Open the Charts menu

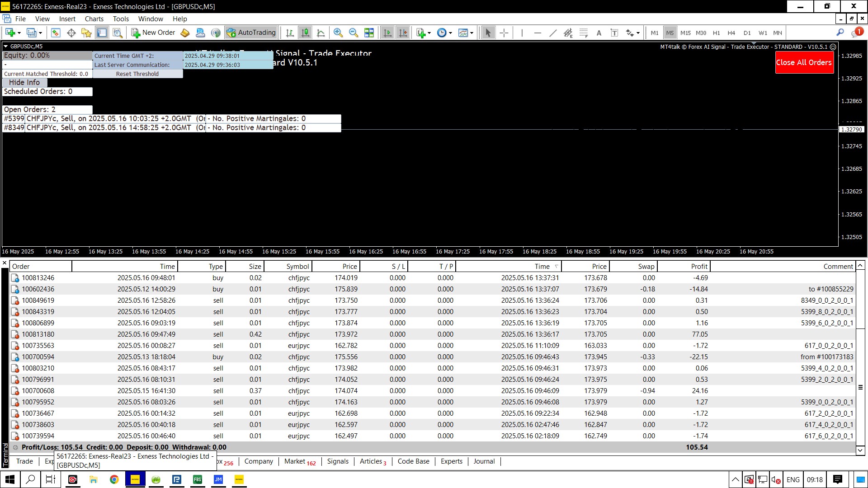[94, 19]
